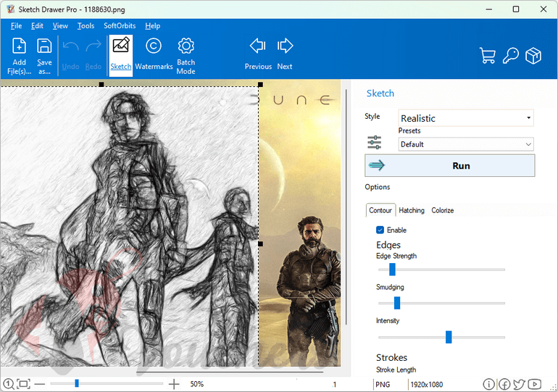Open the Watermarks tool
This screenshot has width=558, height=392.
tap(154, 54)
